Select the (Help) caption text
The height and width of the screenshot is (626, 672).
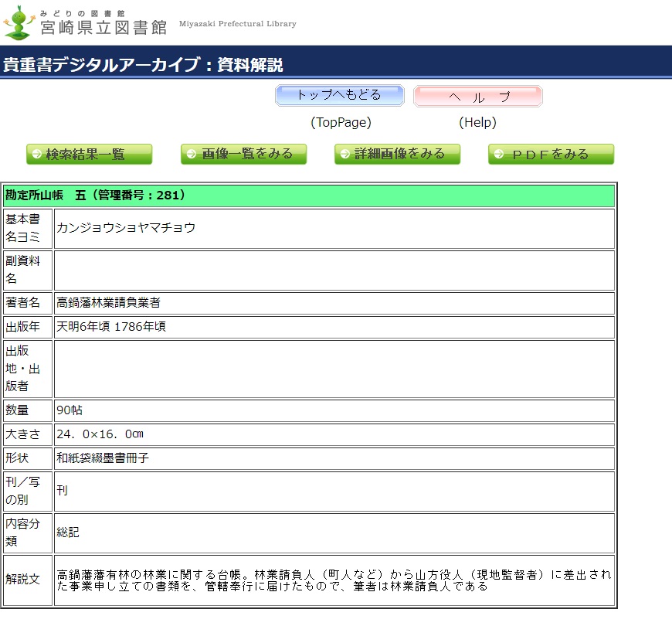tap(477, 123)
